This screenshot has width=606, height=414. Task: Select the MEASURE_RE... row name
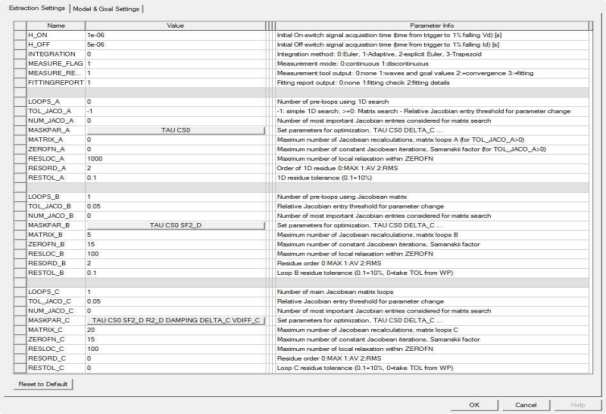[x=56, y=73]
